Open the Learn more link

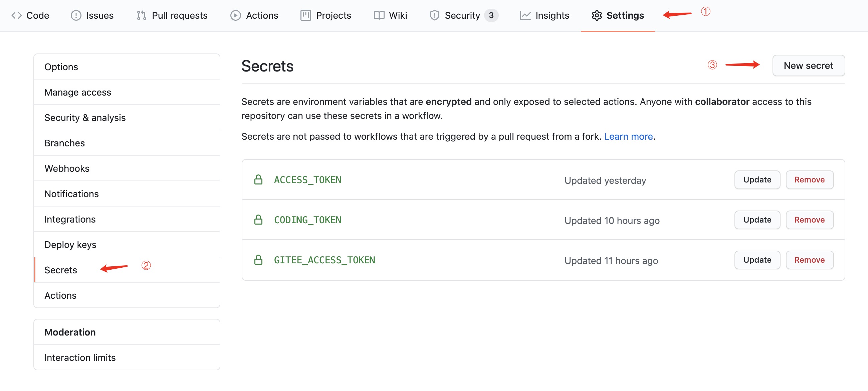tap(628, 136)
